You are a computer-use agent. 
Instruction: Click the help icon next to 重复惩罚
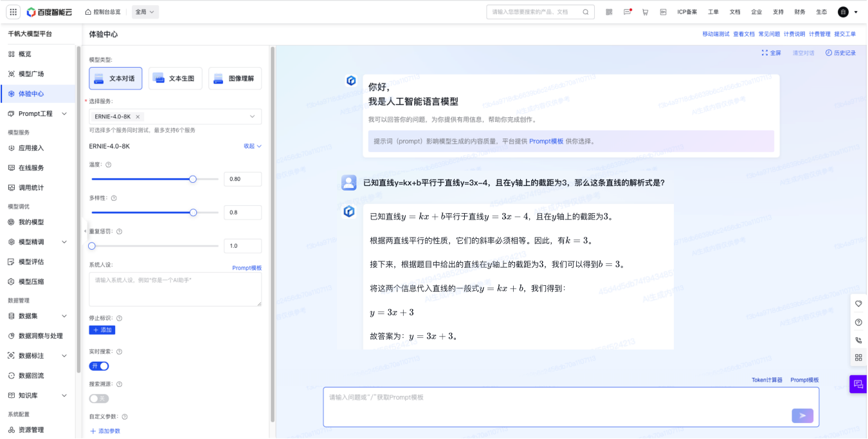coord(119,231)
